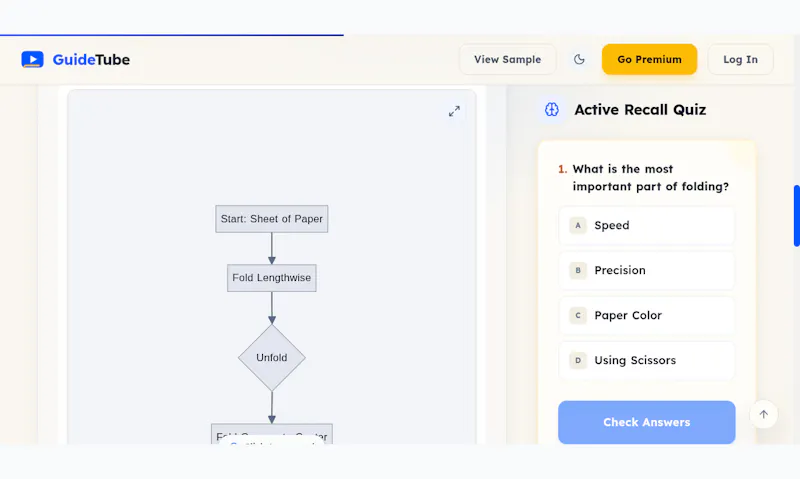
Task: Click the Check Answers button
Action: pos(646,422)
